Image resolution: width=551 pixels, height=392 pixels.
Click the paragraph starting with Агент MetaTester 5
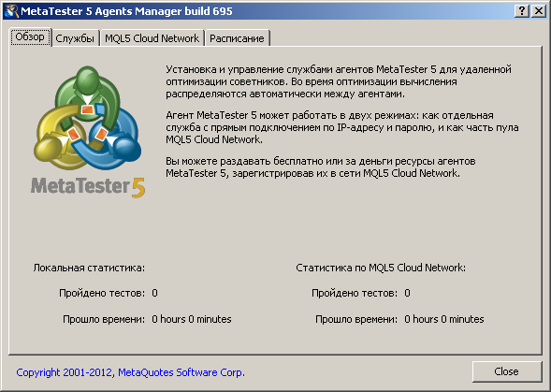[341, 127]
